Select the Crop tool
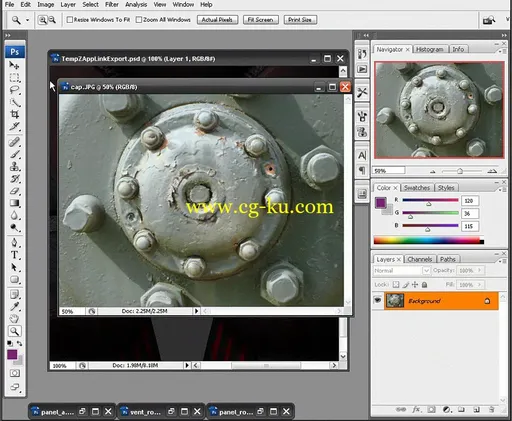Viewport: 512px width, 421px height. coord(14,114)
